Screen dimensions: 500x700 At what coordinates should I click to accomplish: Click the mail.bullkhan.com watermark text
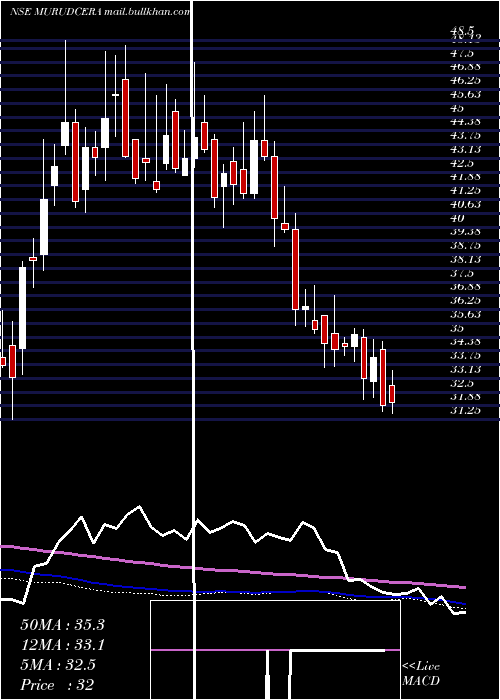(147, 12)
